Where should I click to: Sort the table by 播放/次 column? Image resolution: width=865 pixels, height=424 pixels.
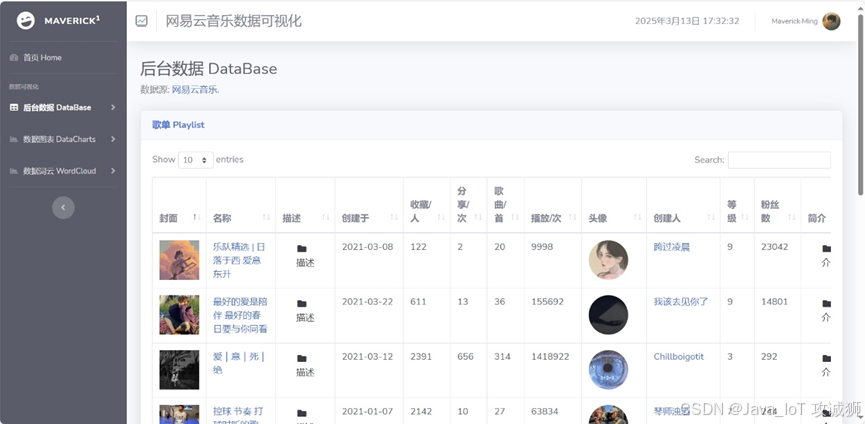point(573,217)
